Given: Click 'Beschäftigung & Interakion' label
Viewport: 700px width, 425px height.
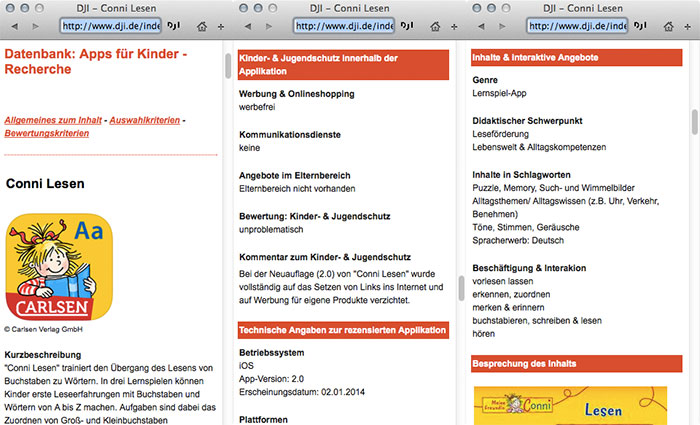Looking at the screenshot, I should pos(529,268).
